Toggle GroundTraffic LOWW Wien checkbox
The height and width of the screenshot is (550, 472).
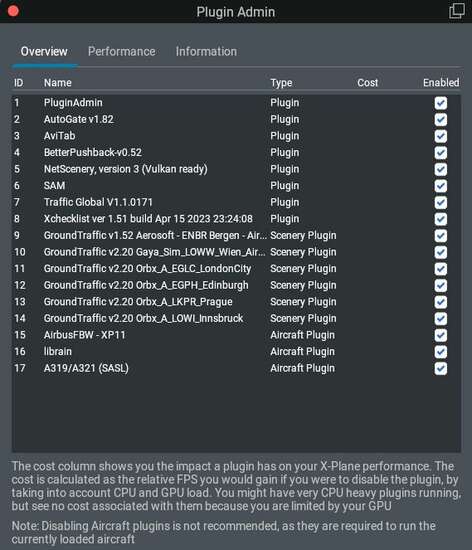(x=441, y=252)
